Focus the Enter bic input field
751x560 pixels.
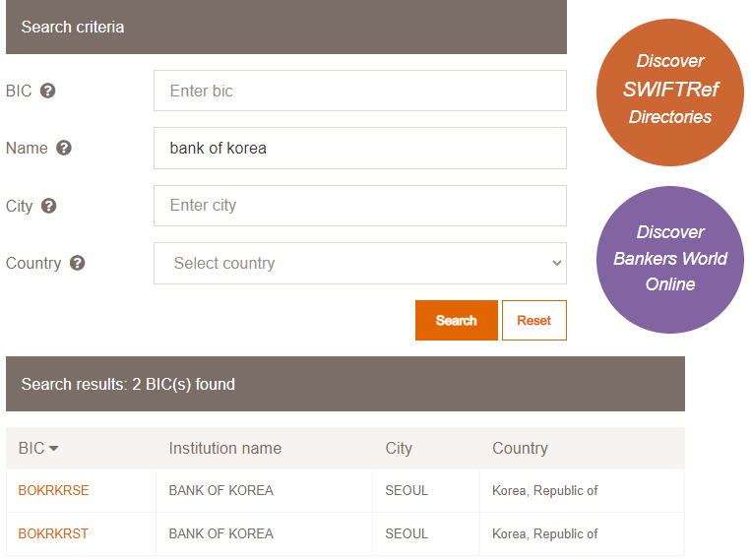point(359,91)
